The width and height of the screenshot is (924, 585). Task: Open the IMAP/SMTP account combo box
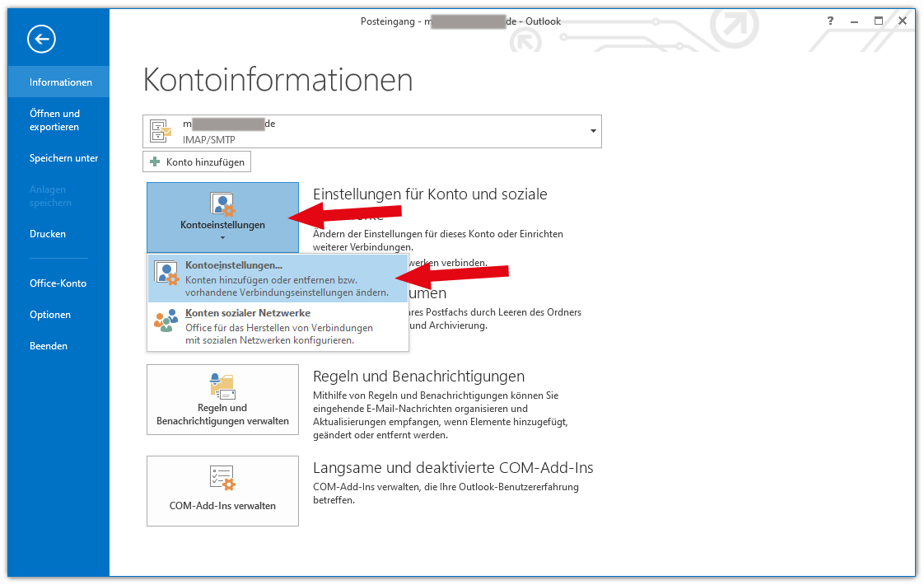coord(372,132)
